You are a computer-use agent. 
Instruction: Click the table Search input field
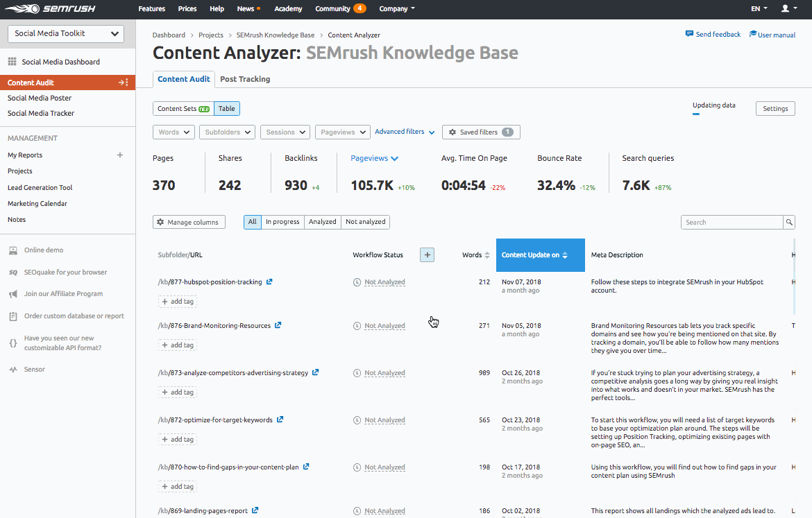pyautogui.click(x=731, y=222)
